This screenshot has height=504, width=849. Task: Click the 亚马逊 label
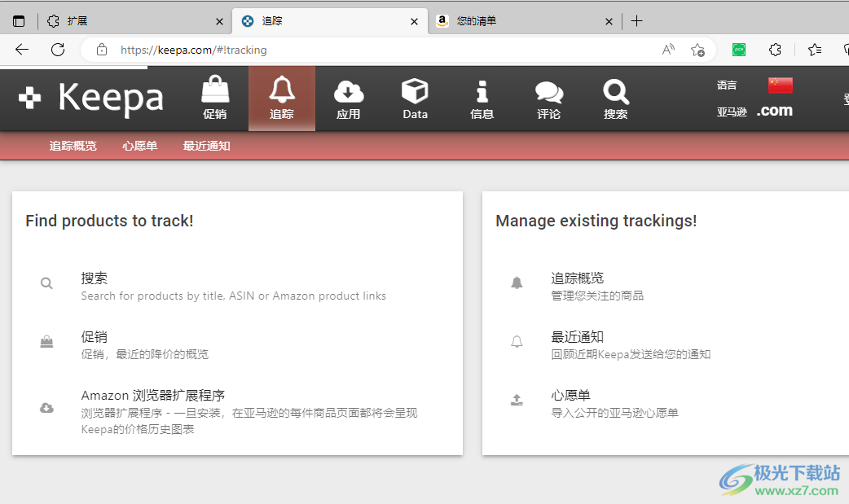[x=732, y=112]
